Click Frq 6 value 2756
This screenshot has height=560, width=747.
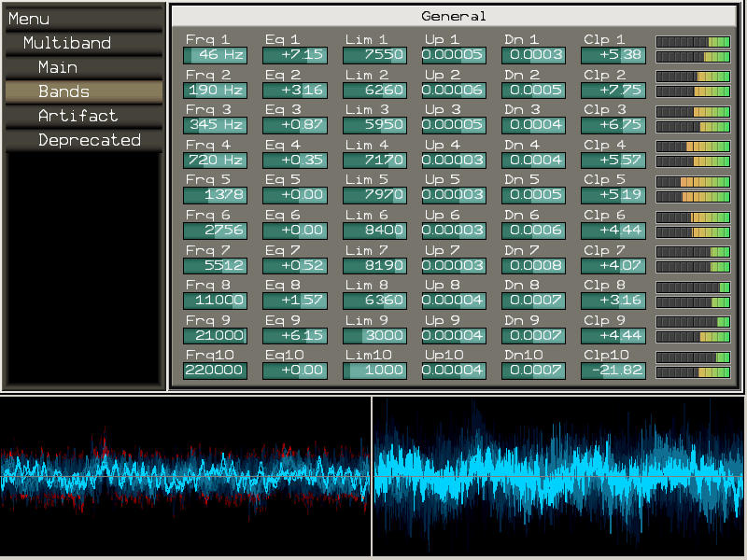(216, 230)
